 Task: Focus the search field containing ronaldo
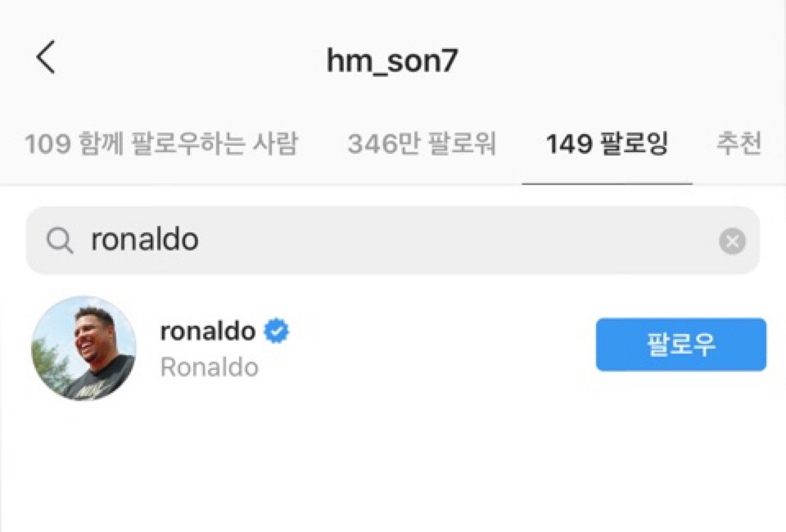click(x=393, y=241)
